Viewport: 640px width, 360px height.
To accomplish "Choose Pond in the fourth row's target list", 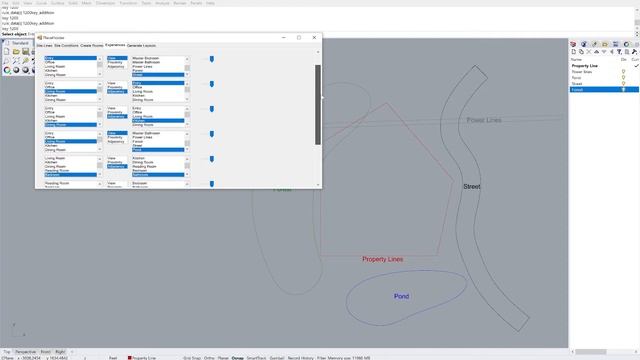I will pyautogui.click(x=158, y=150).
